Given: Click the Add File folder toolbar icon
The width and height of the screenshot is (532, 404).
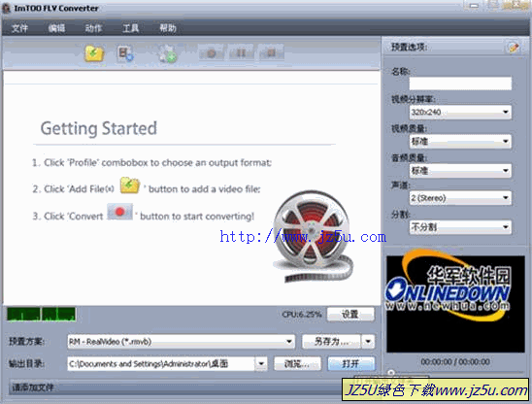Looking at the screenshot, I should pos(94,53).
